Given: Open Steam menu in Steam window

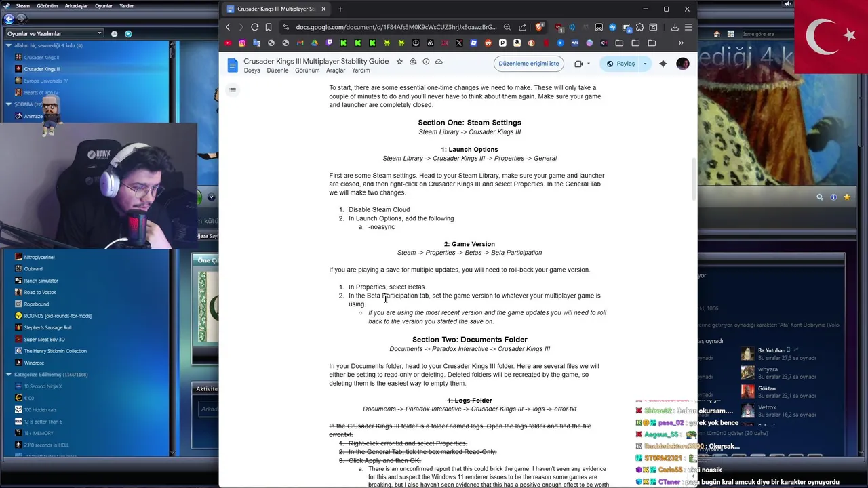Looking at the screenshot, I should [x=22, y=5].
